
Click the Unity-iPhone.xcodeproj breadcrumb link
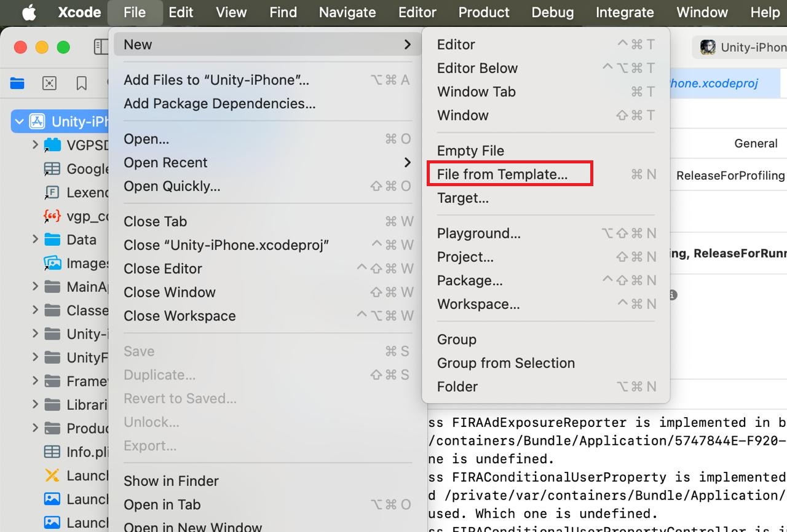pyautogui.click(x=713, y=82)
